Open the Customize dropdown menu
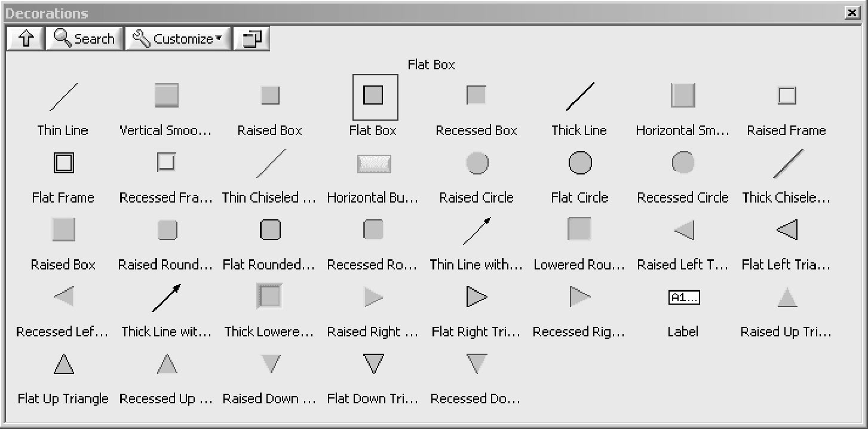 pos(178,39)
